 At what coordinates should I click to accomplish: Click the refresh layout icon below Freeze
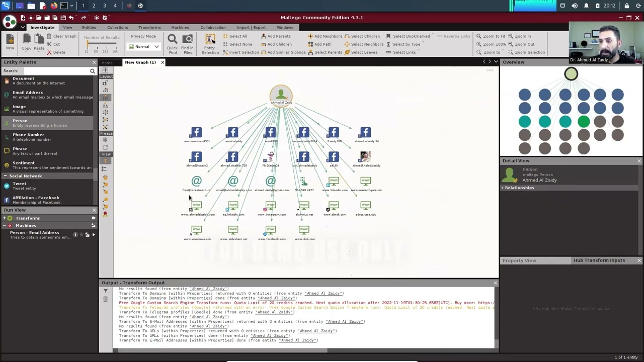coord(105,148)
